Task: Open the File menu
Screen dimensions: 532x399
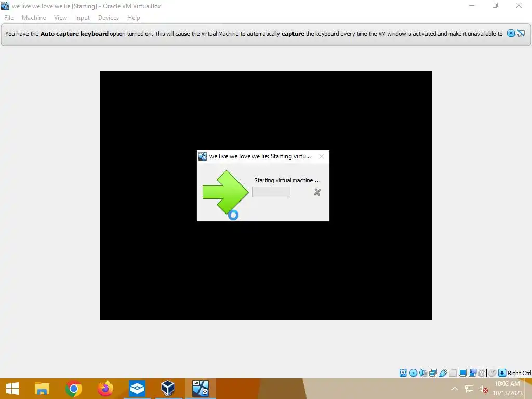Action: (x=9, y=18)
